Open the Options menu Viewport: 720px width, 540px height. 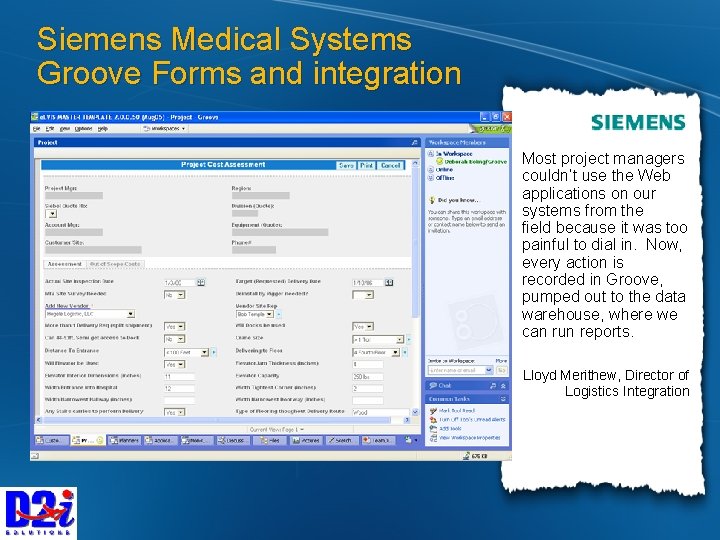(83, 129)
